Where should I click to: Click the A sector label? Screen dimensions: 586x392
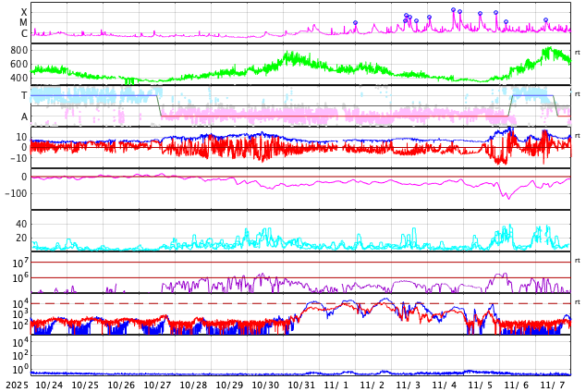click(x=24, y=116)
